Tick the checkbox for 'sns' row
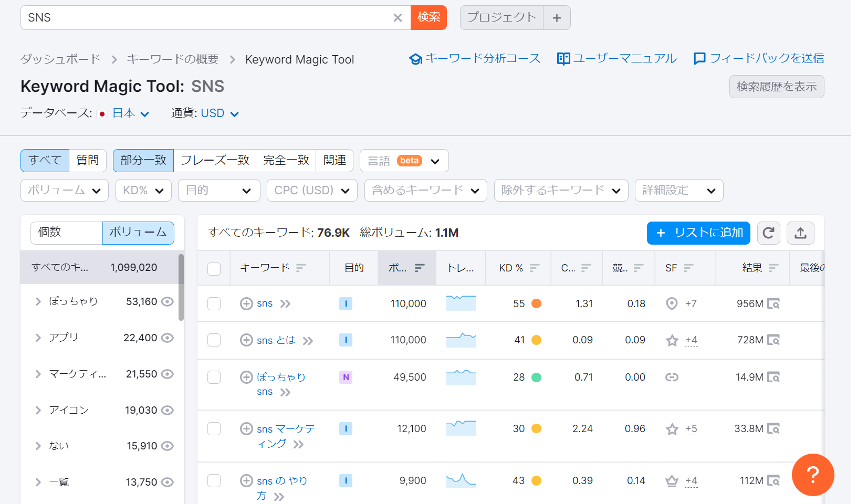The width and height of the screenshot is (857, 504). [214, 303]
